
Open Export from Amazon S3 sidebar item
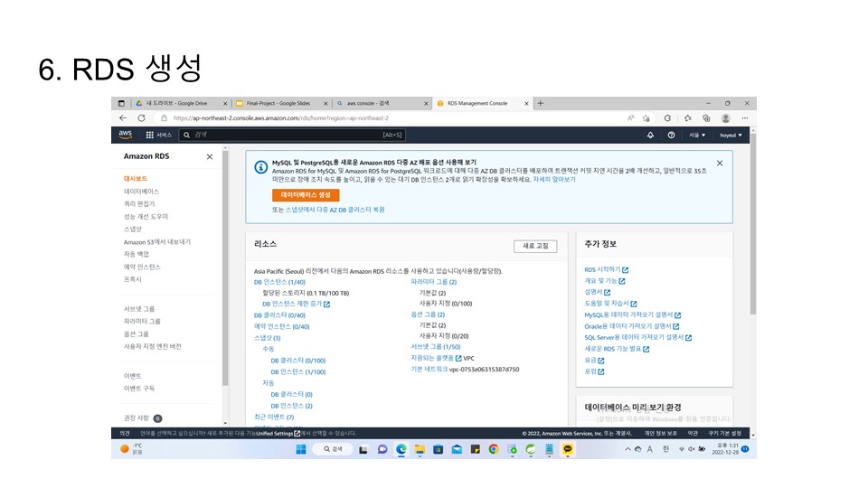tap(157, 242)
